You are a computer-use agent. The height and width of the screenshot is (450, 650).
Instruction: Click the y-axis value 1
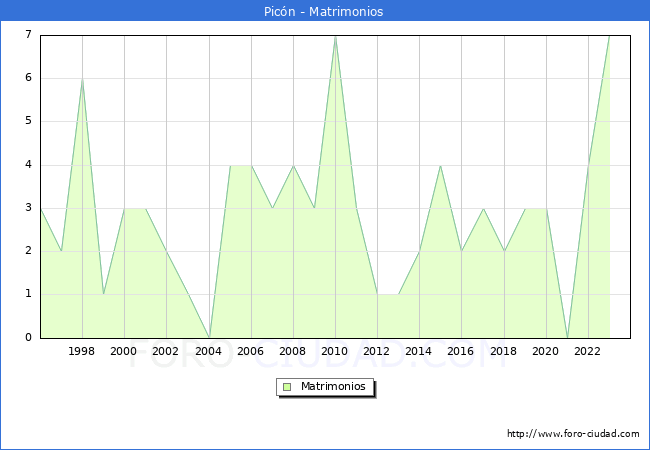[x=28, y=294]
